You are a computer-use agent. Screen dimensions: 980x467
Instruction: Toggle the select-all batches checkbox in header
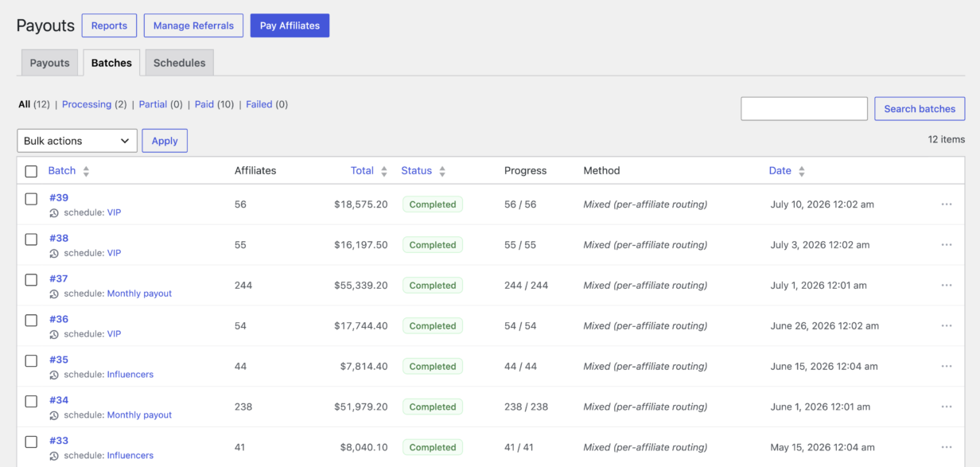31,171
